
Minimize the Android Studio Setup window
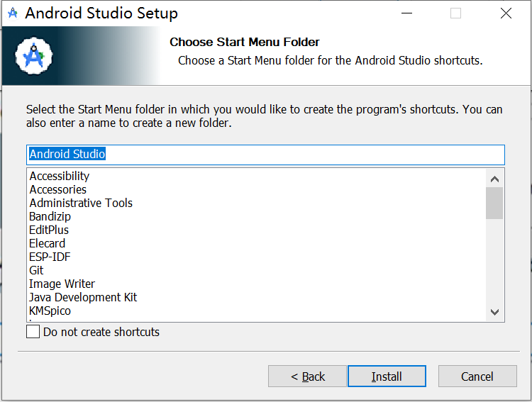click(406, 13)
